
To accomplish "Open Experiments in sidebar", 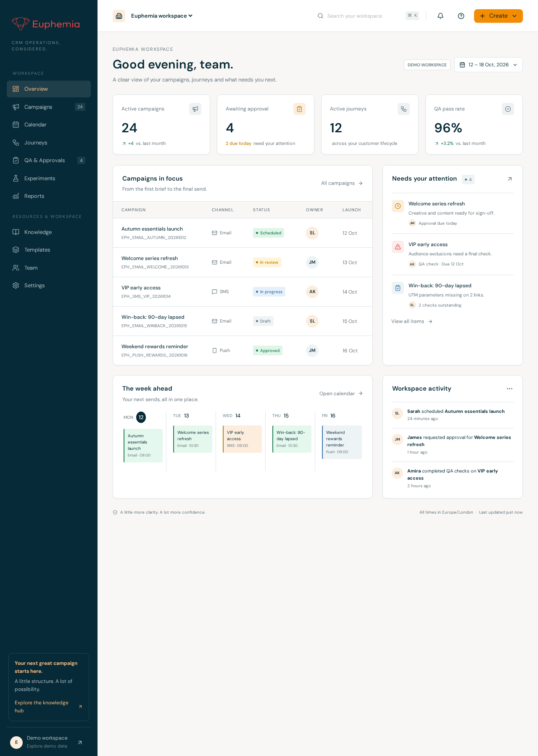I will (49, 178).
